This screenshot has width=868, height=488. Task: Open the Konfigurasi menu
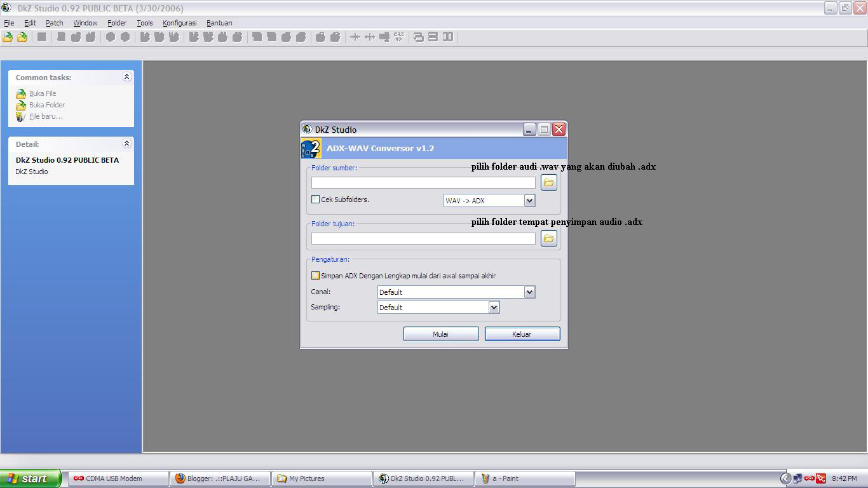click(x=179, y=23)
